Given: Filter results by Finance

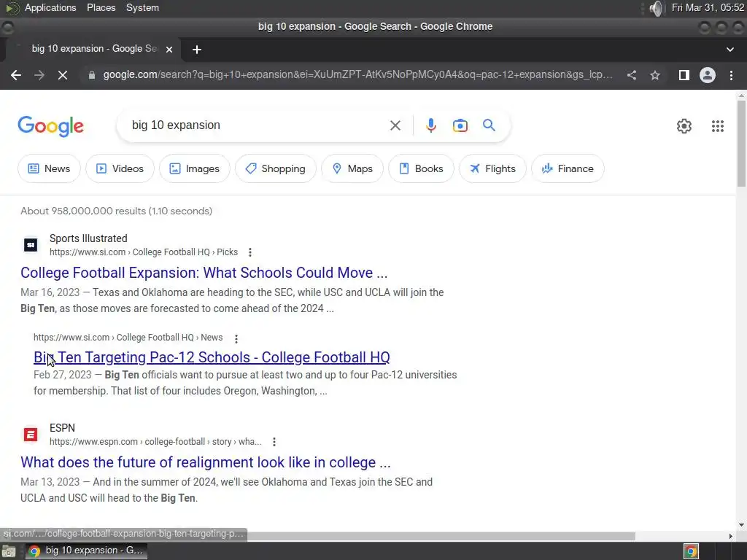Looking at the screenshot, I should (x=568, y=168).
